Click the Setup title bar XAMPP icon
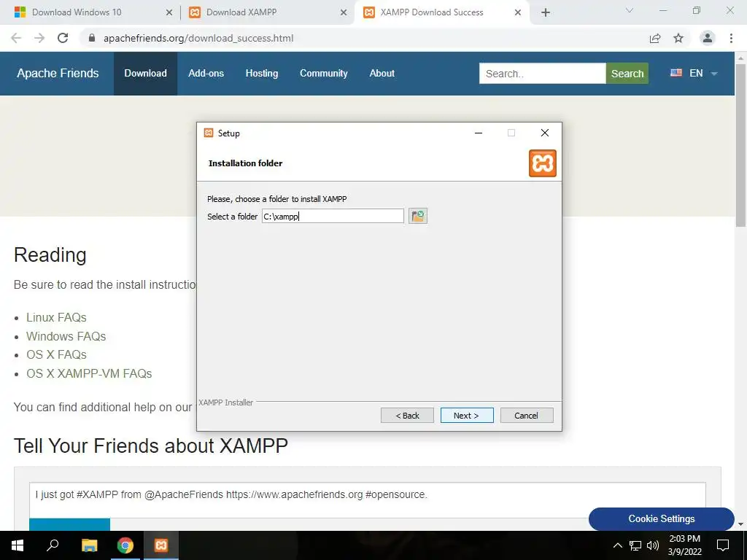The image size is (747, 560). [x=208, y=133]
